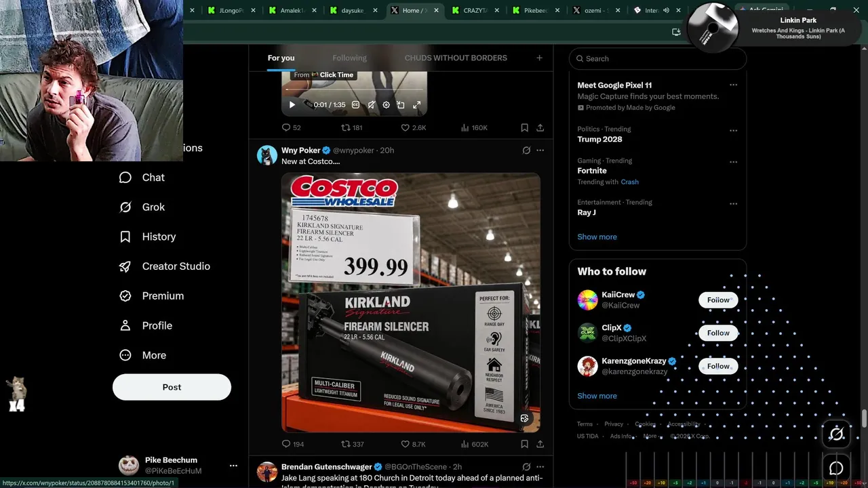The height and width of the screenshot is (488, 868).
Task: Enable picture-in-picture for the video
Action: 401,105
